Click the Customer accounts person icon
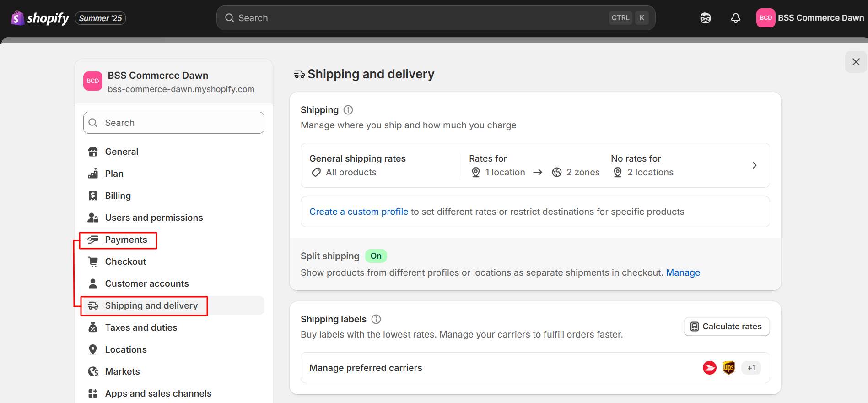868x403 pixels. (x=93, y=283)
